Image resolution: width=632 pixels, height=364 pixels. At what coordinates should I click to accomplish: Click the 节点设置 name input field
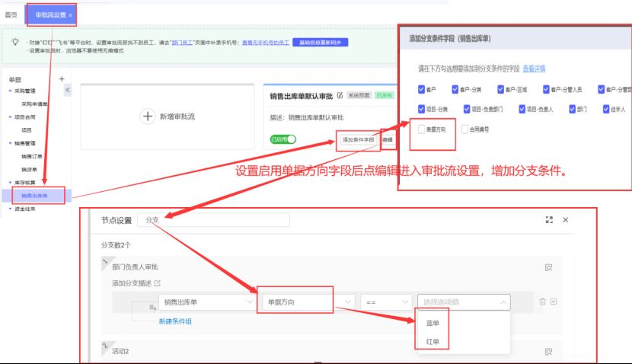point(213,220)
